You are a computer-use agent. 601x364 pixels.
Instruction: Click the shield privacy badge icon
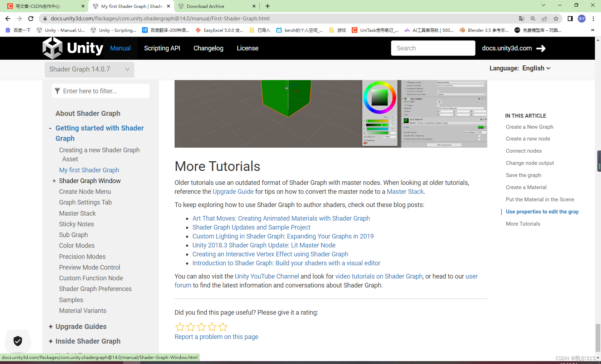18,341
